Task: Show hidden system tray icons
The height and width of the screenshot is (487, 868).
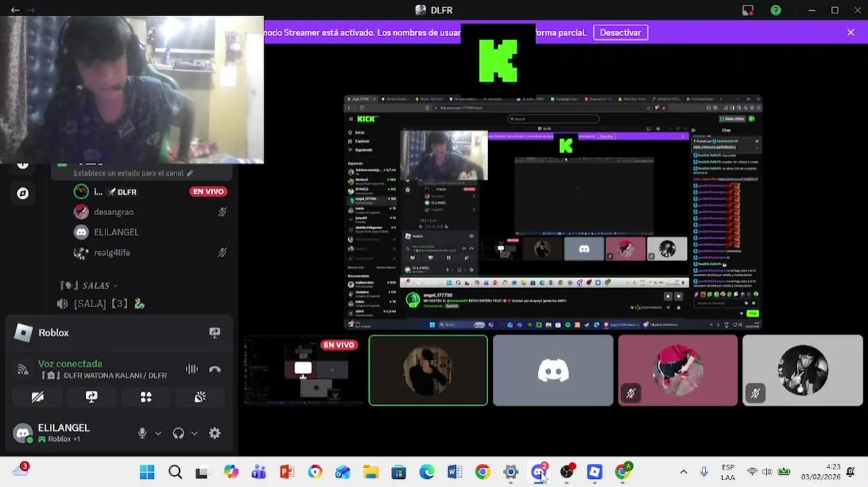Action: 683,472
